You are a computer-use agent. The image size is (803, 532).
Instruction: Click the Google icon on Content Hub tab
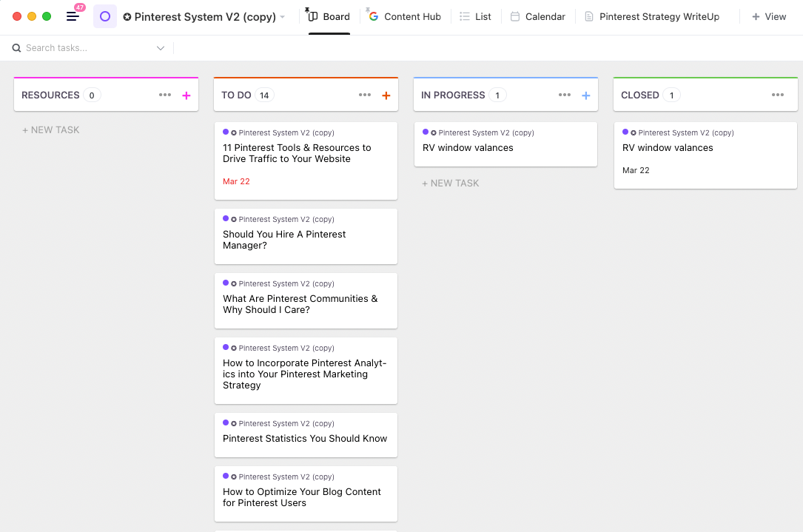pyautogui.click(x=374, y=17)
